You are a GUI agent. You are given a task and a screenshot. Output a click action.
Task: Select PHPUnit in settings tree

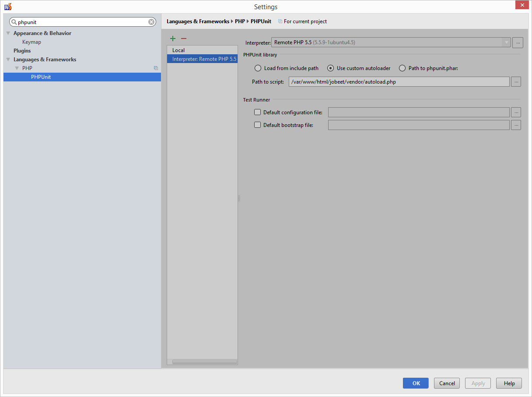(82, 77)
